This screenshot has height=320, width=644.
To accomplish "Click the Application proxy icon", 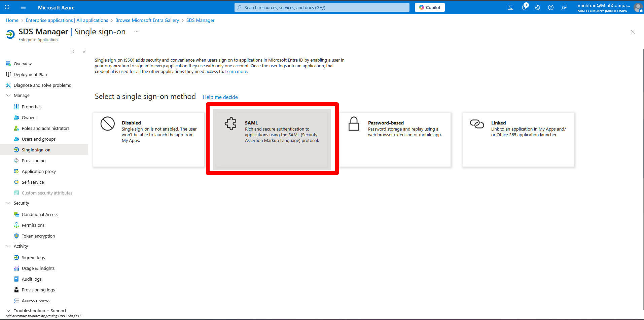I will pos(16,171).
